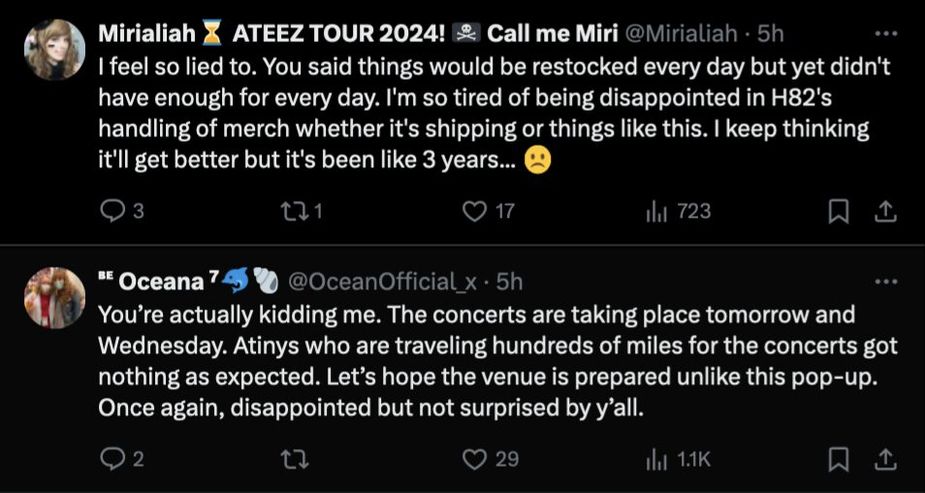This screenshot has width=925, height=493.
Task: Open Mirialiah's profile picture
Action: tap(54, 49)
